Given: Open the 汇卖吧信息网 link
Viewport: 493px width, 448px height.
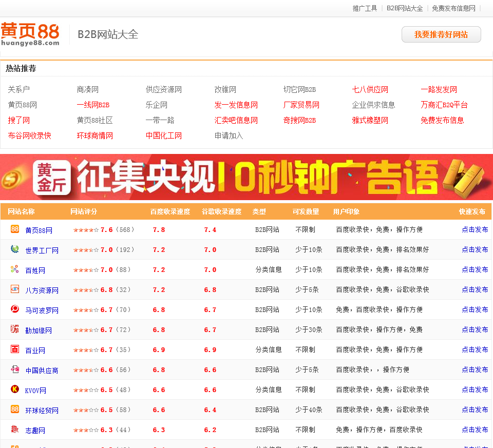Looking at the screenshot, I should point(236,120).
